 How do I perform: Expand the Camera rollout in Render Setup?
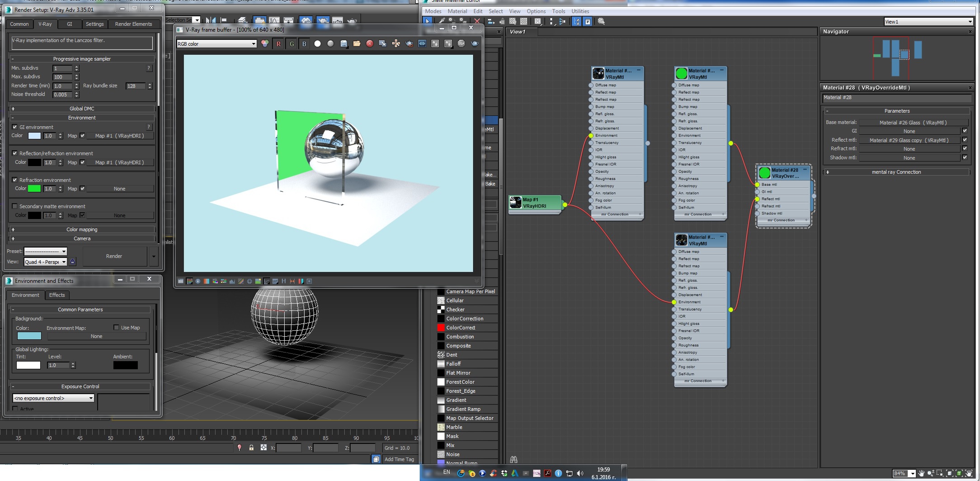coord(82,238)
